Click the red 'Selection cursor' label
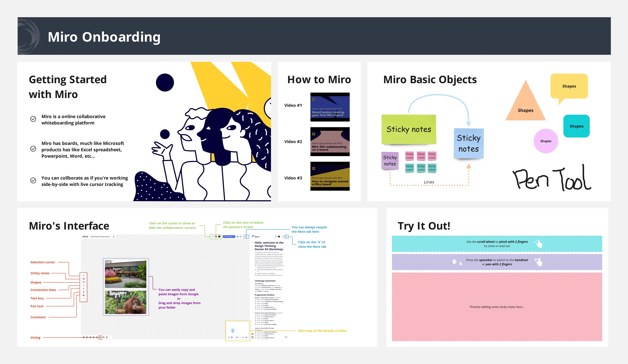The width and height of the screenshot is (628, 364). [43, 262]
